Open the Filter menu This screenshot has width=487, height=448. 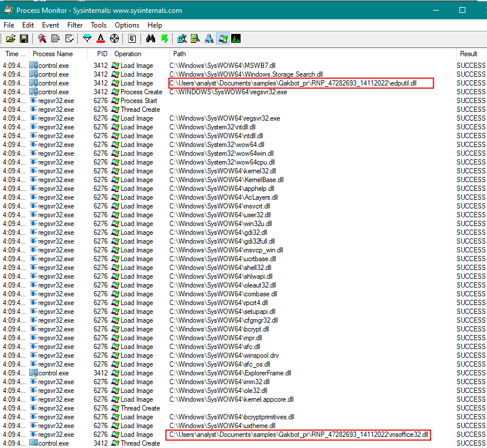75,25
